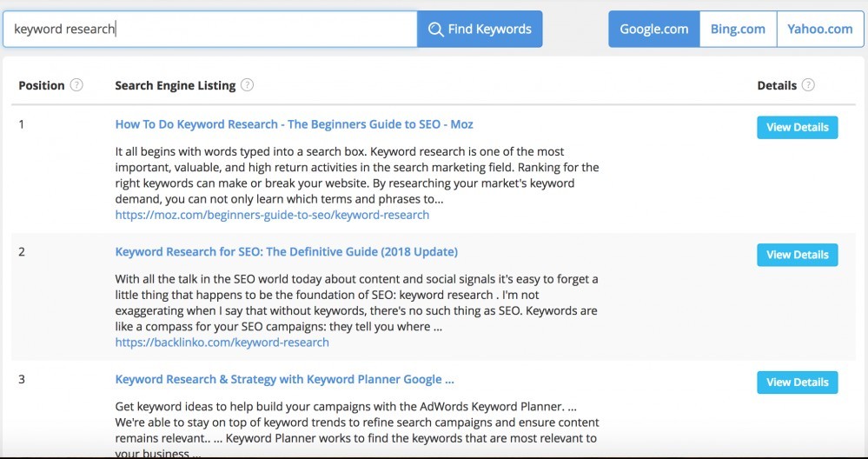The image size is (868, 459).
Task: Click the Position column header
Action: (x=42, y=85)
